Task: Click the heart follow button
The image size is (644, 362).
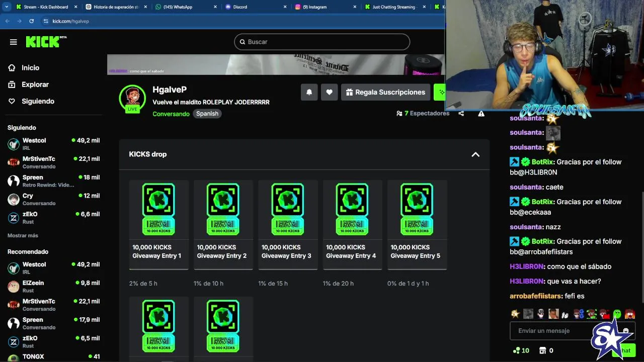Action: click(329, 92)
